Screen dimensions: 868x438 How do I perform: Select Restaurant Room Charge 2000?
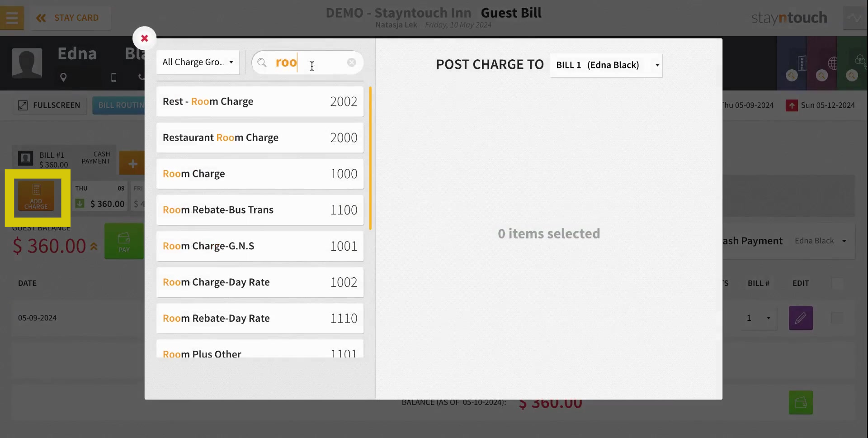tap(260, 138)
